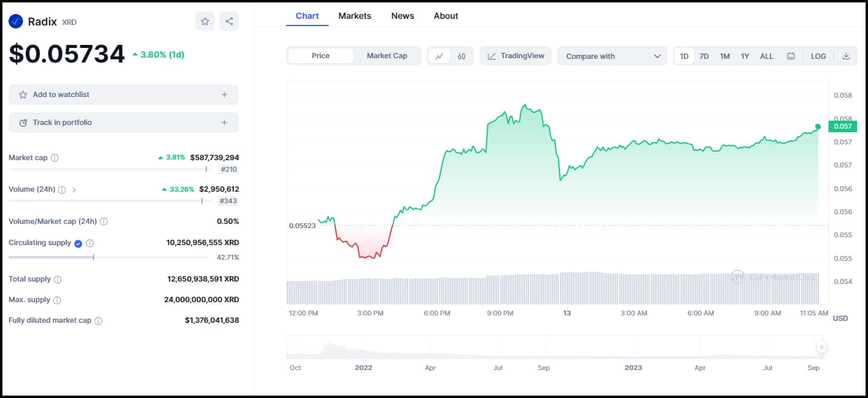Click the $2,950,612 volume value
The width and height of the screenshot is (868, 398).
pos(219,189)
